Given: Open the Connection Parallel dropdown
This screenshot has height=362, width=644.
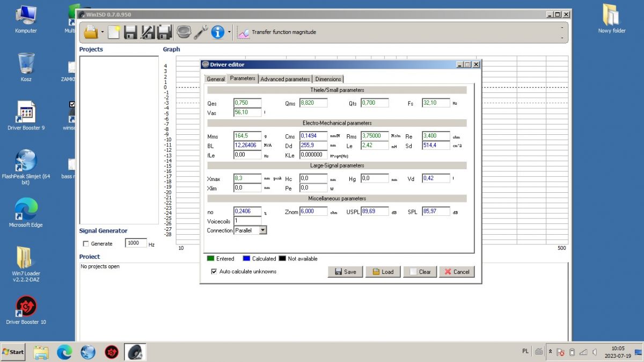Looking at the screenshot, I should click(262, 230).
